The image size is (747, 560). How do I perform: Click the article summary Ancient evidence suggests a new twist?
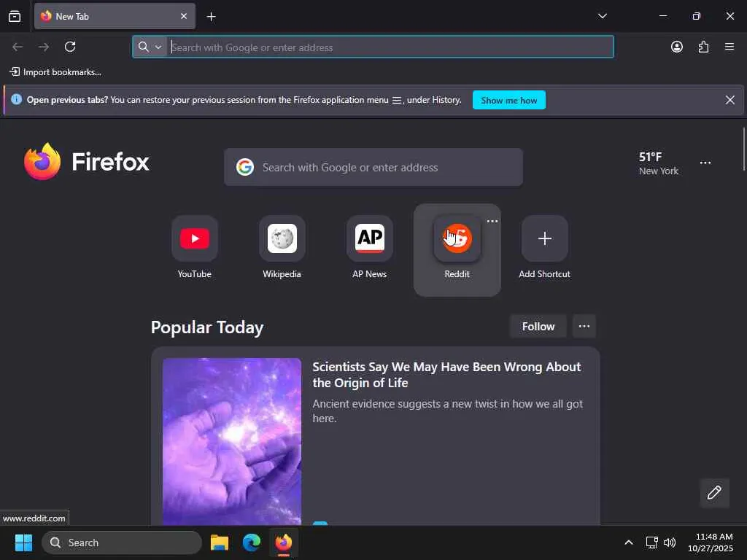click(x=447, y=411)
